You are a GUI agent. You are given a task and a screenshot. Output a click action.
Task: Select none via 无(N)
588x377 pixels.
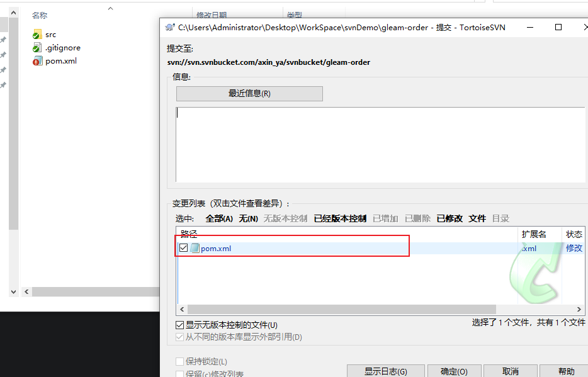(248, 218)
